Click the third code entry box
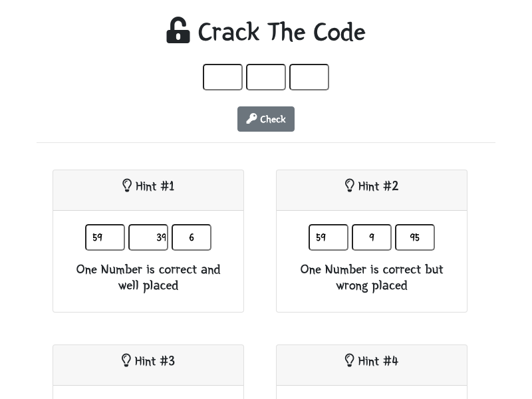 pyautogui.click(x=309, y=76)
